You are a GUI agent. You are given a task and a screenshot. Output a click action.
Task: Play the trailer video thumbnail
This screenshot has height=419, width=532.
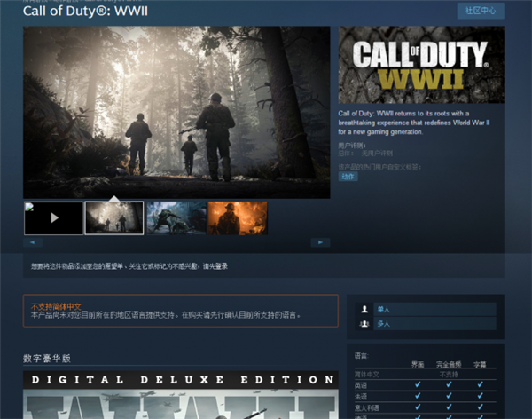(x=53, y=217)
